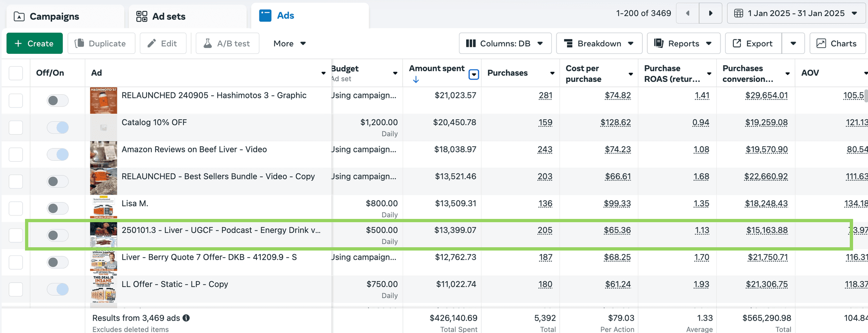Open the date range 1 Jan 2025 - 31 Jan 2025 picker
Viewport: 868px width, 333px height.
[797, 13]
